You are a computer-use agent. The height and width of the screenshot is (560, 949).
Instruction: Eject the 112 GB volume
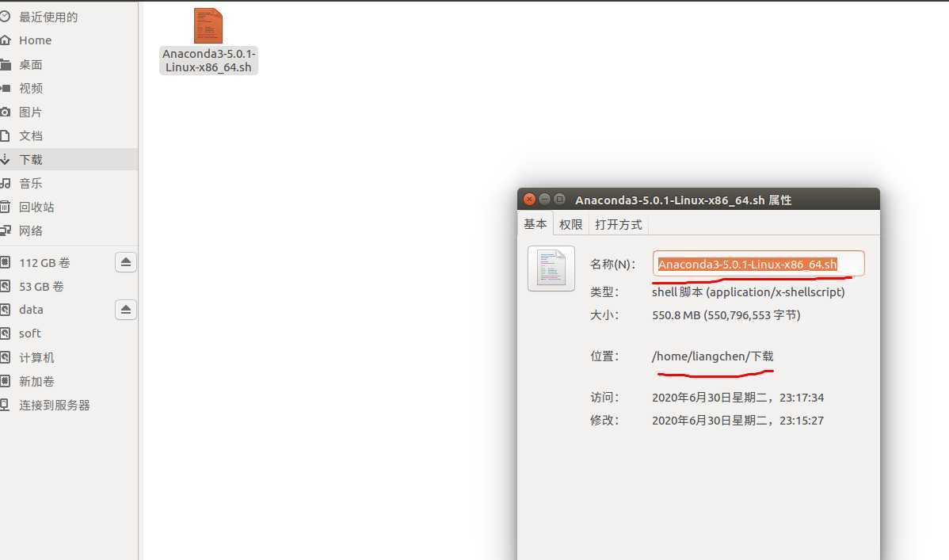coord(126,262)
